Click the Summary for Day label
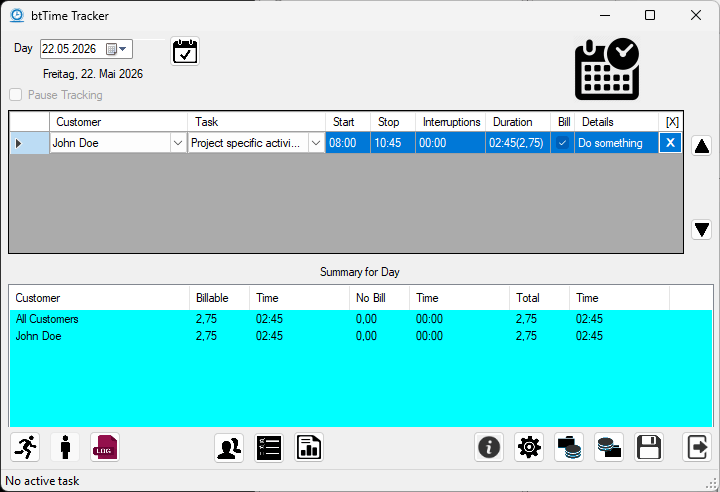The image size is (720, 492). (x=360, y=272)
